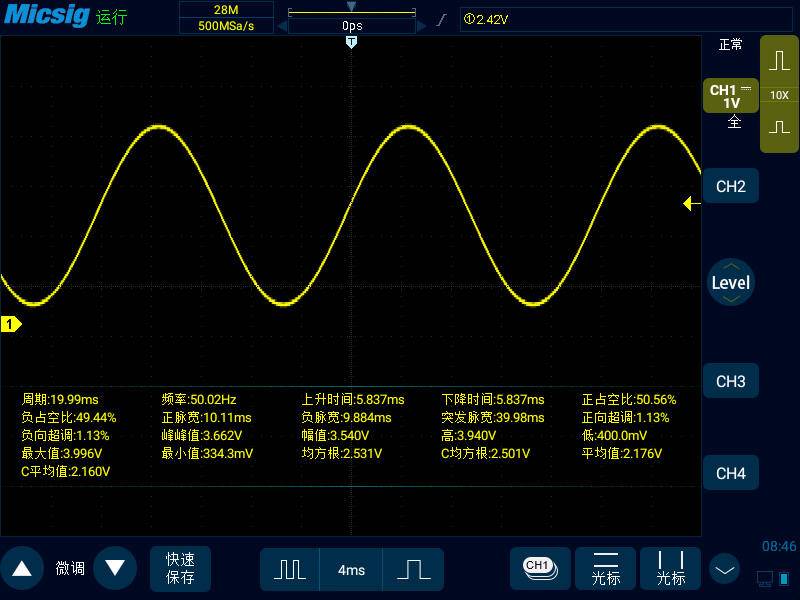Increase CH1 vertical scale with top pulse icon

[779, 61]
